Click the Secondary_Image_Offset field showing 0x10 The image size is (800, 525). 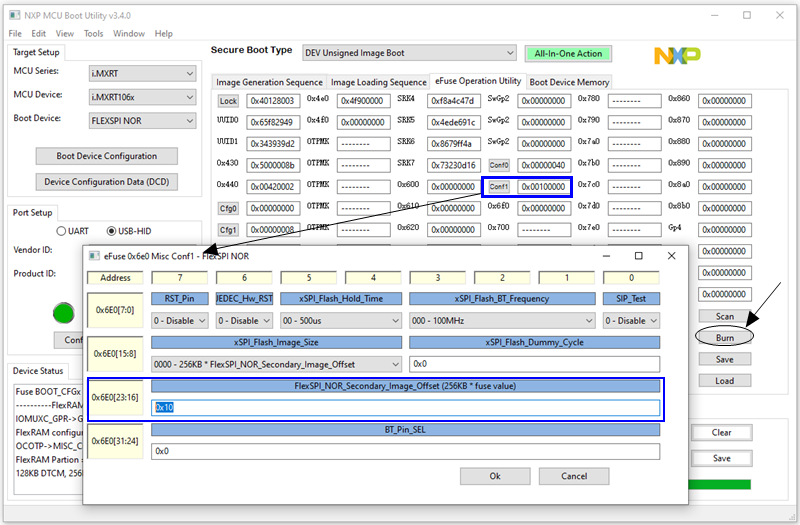click(x=405, y=407)
